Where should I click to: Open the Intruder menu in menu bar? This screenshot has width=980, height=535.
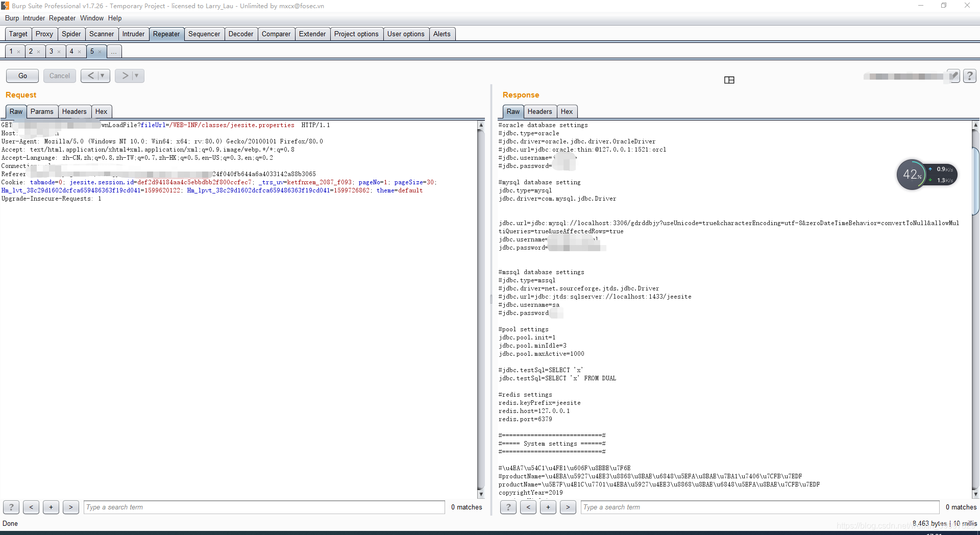click(34, 18)
